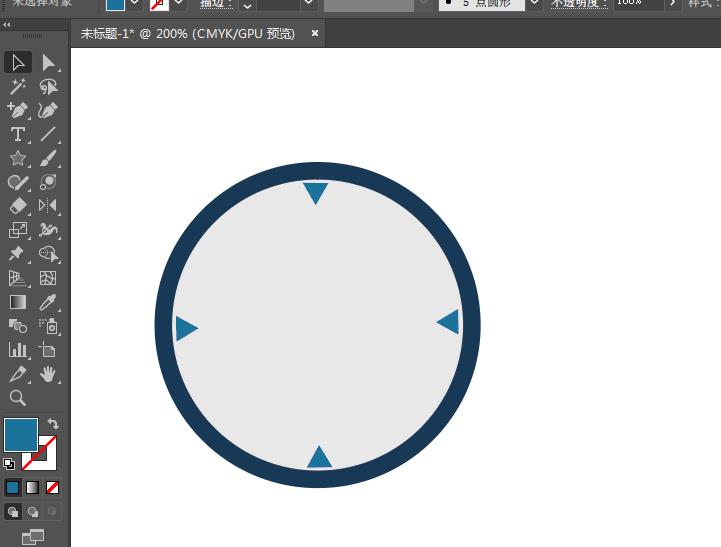
Task: Pick the Line Segment tool
Action: [x=48, y=134]
